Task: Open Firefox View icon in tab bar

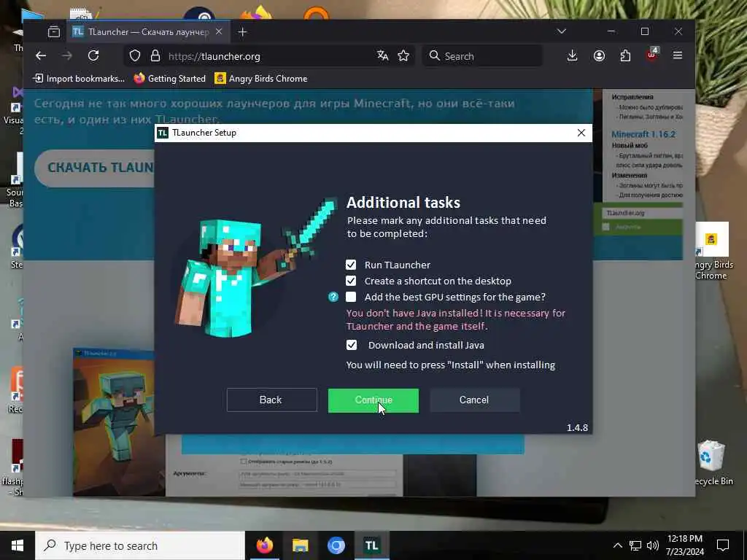Action: (x=54, y=32)
